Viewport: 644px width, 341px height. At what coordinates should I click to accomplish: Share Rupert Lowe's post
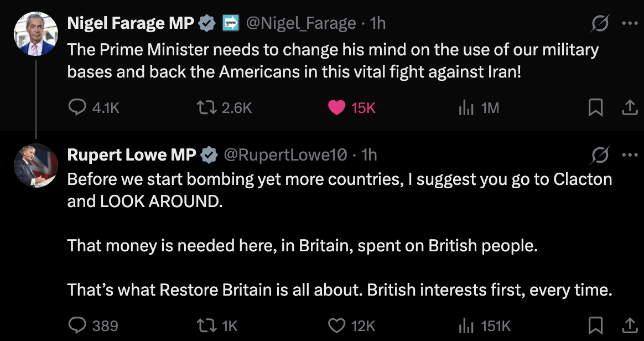pyautogui.click(x=630, y=325)
